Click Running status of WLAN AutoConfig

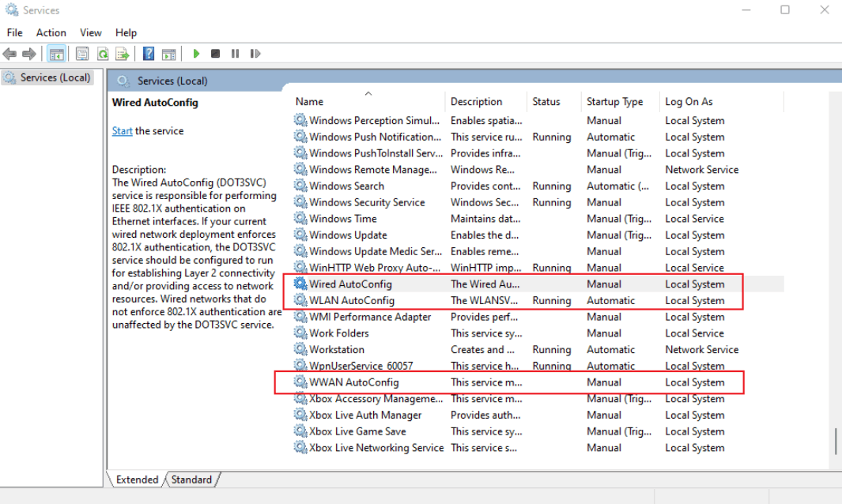coord(552,300)
